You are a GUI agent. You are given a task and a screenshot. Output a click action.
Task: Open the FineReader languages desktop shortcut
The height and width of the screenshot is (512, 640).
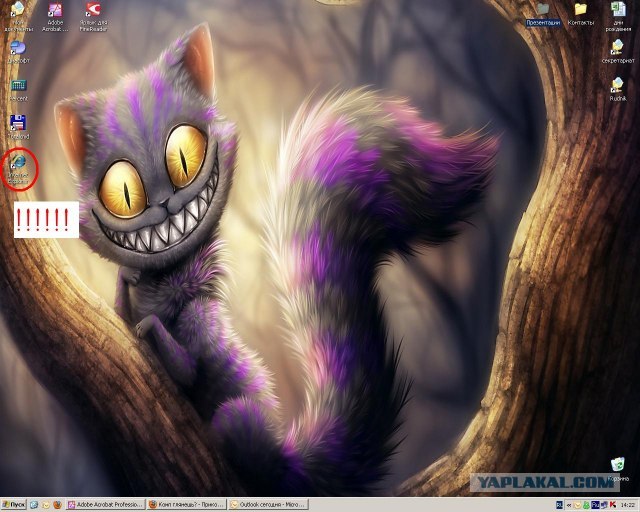tap(93, 17)
